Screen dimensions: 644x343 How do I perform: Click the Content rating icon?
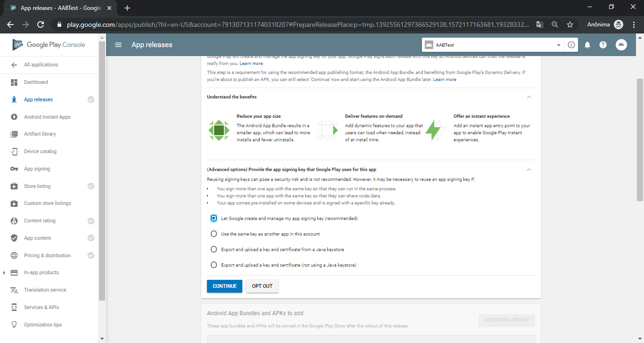click(14, 220)
